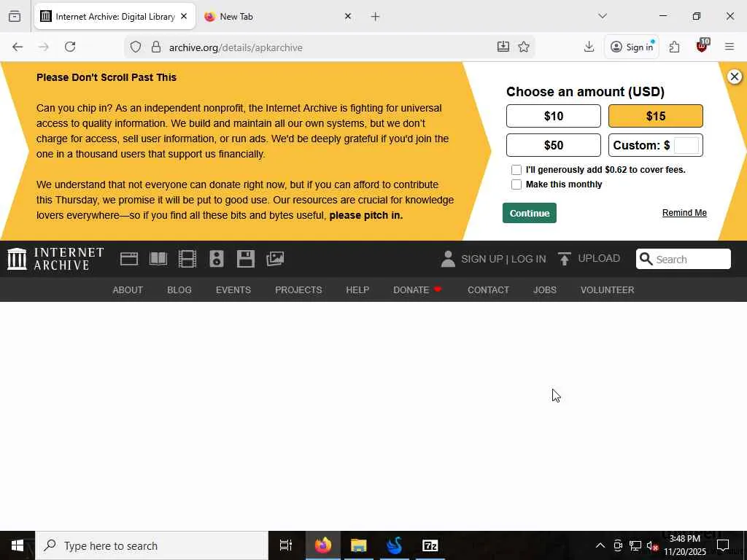Bookmark this page with the star icon
This screenshot has width=747, height=560.
pyautogui.click(x=524, y=47)
